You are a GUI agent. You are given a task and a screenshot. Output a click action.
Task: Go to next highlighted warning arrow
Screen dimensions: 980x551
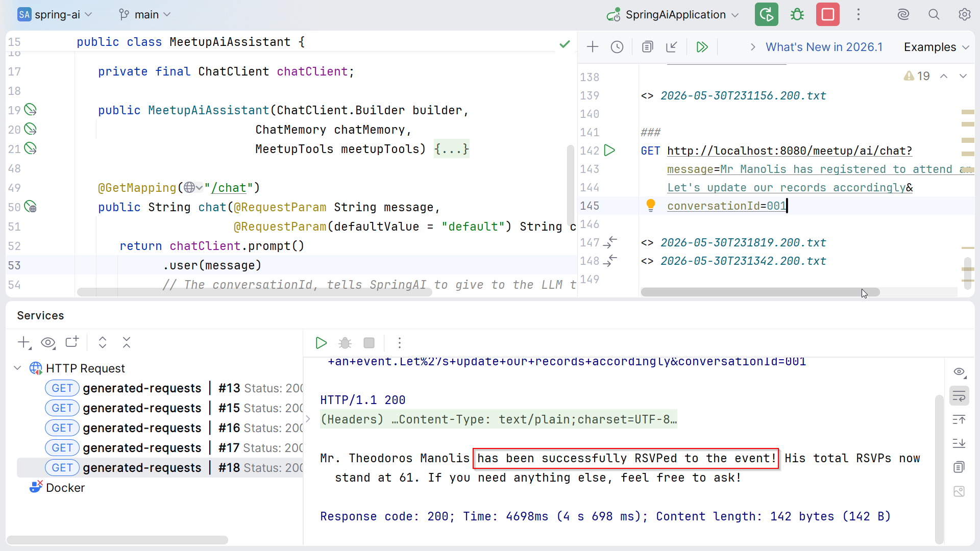[963, 76]
